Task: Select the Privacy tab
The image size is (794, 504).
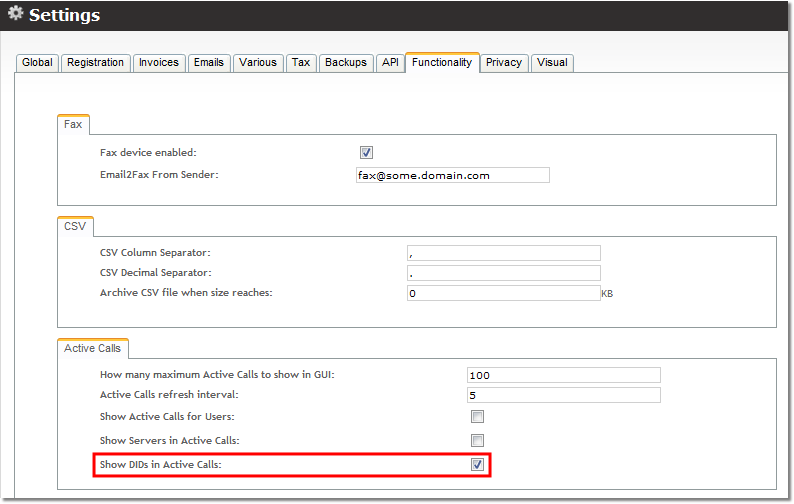Action: tap(504, 63)
